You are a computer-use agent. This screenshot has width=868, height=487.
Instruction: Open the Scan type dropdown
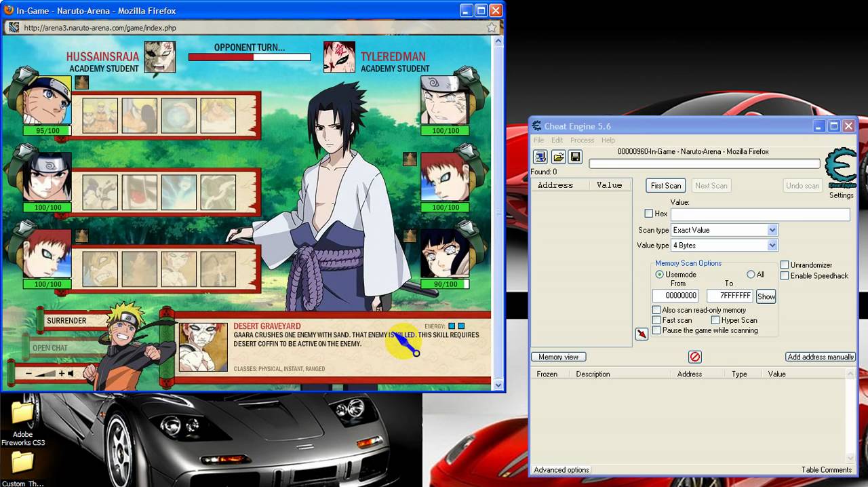(x=724, y=230)
